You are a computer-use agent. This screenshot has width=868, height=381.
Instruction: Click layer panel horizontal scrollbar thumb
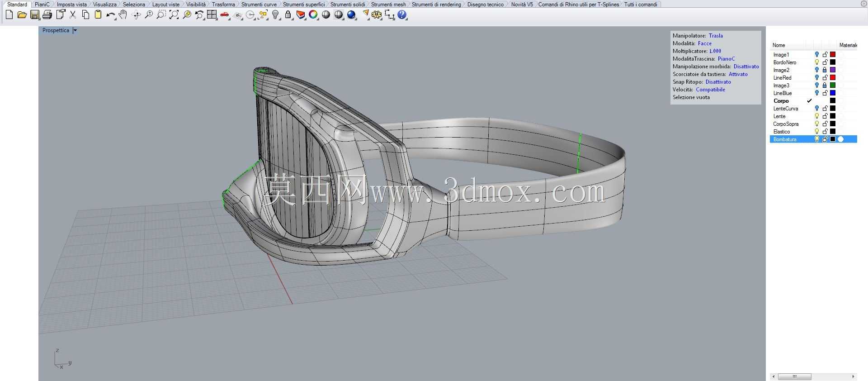coord(795,376)
